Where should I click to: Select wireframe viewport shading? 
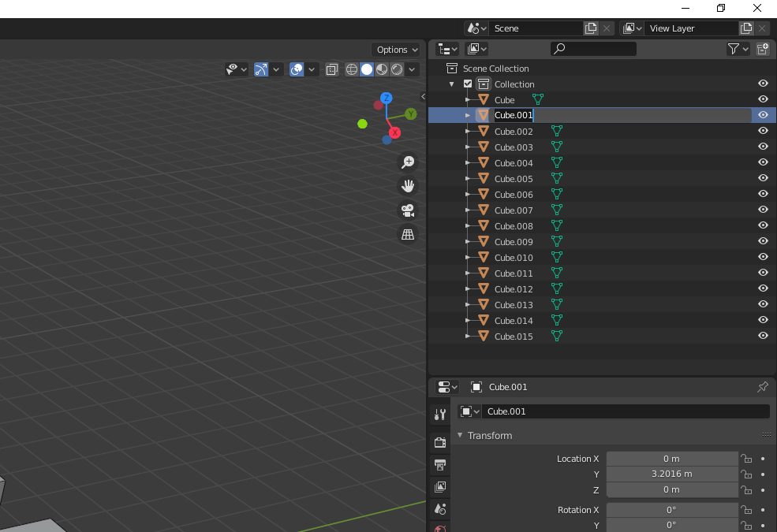point(351,69)
